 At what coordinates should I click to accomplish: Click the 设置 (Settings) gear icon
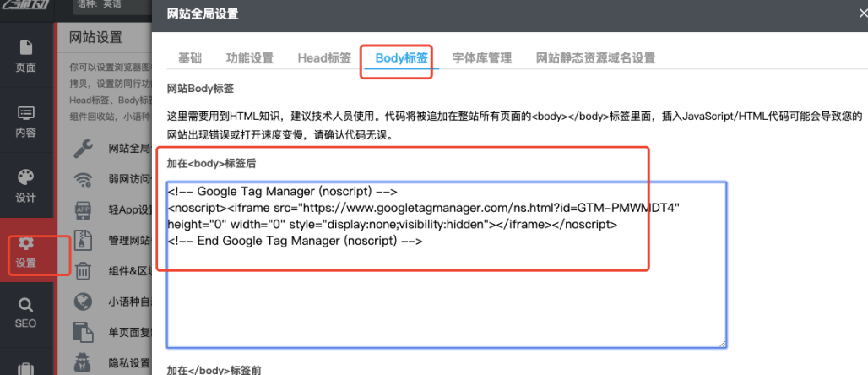tap(25, 245)
